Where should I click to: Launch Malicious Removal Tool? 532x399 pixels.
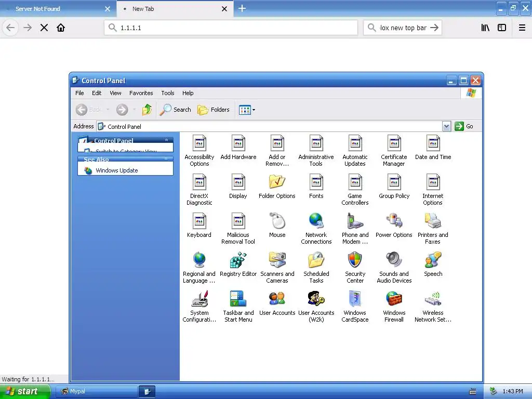click(x=238, y=229)
